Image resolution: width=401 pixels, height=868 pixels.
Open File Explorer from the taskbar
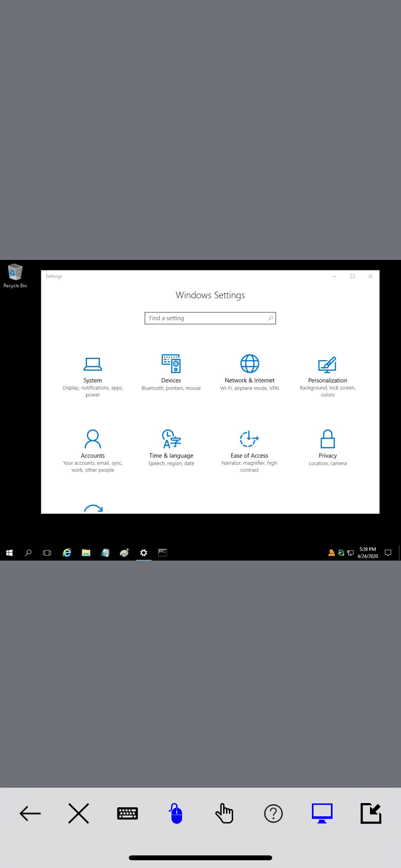pyautogui.click(x=86, y=553)
